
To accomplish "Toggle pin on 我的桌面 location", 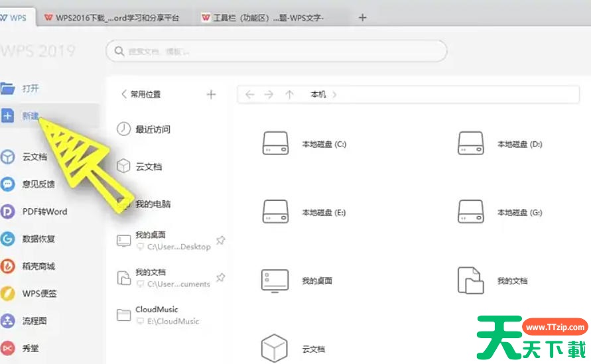I will coord(221,240).
